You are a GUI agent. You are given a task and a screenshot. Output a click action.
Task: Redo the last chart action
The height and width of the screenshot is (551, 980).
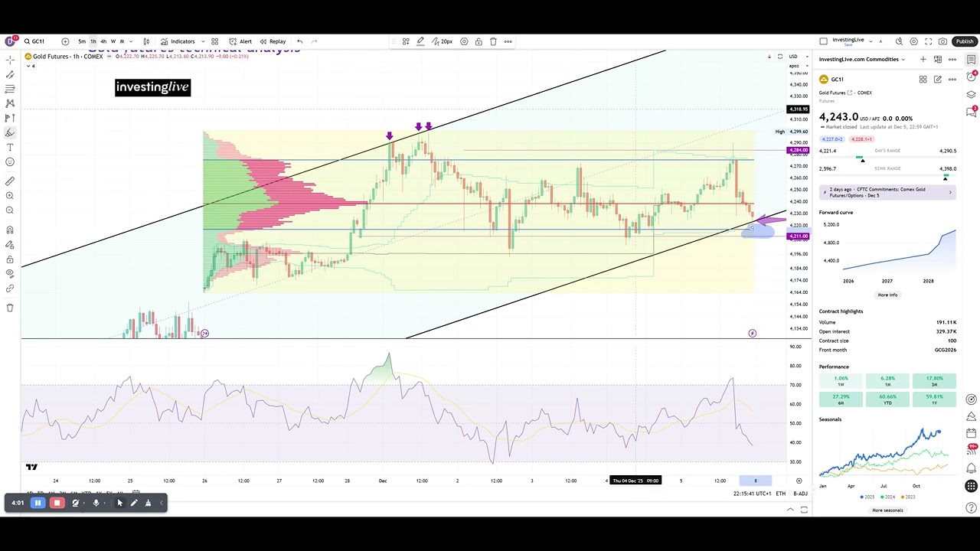(315, 41)
